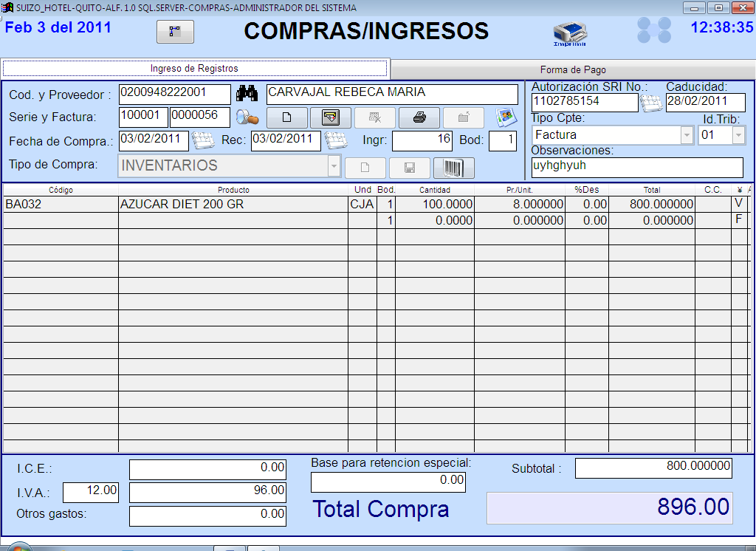Screen dimensions: 756x551
Task: Click the I.V.A. percentage field showing 12.00
Action: [x=90, y=490]
